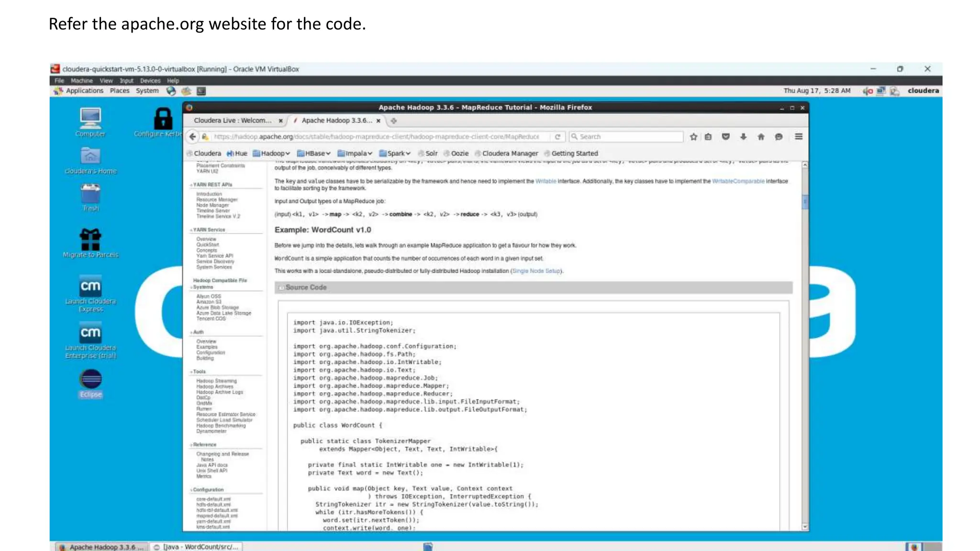Viewport: 980px width, 551px height.
Task: Open a new tab with plus icon
Action: pos(394,121)
